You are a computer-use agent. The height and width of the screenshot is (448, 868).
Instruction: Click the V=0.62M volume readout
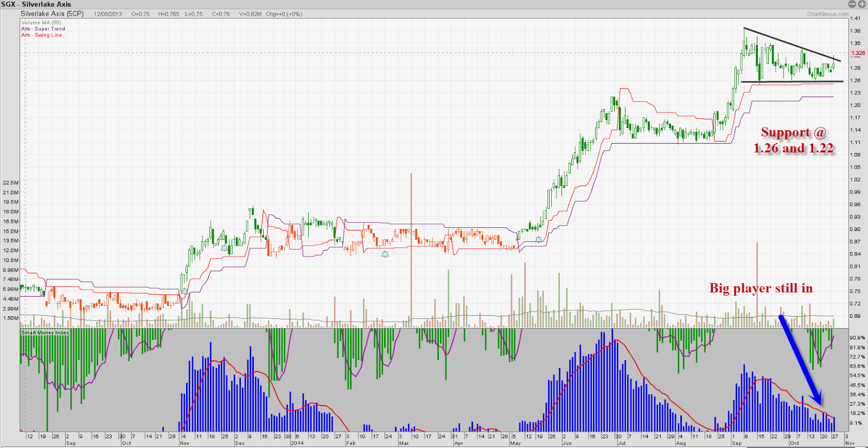(250, 14)
